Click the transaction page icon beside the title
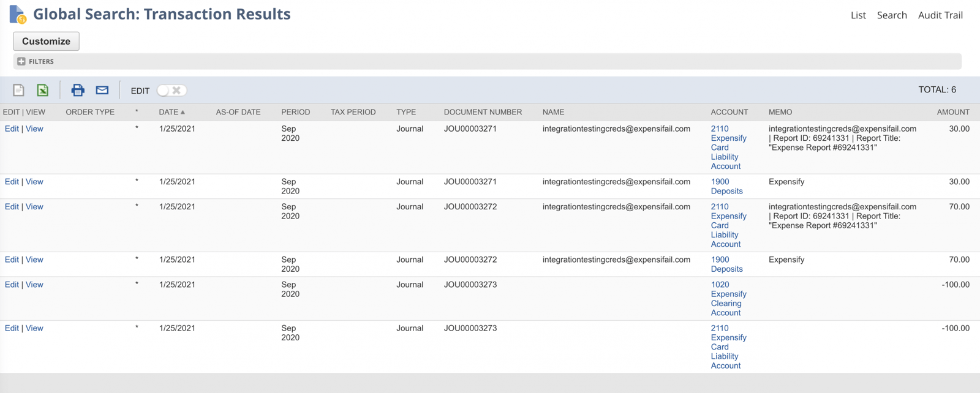This screenshot has width=980, height=393. (x=18, y=14)
